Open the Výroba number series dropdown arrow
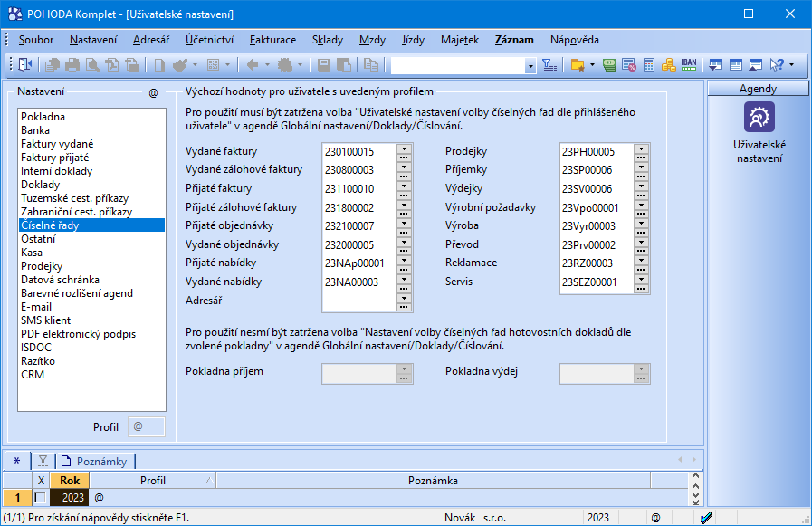This screenshot has width=812, height=526. pyautogui.click(x=641, y=223)
